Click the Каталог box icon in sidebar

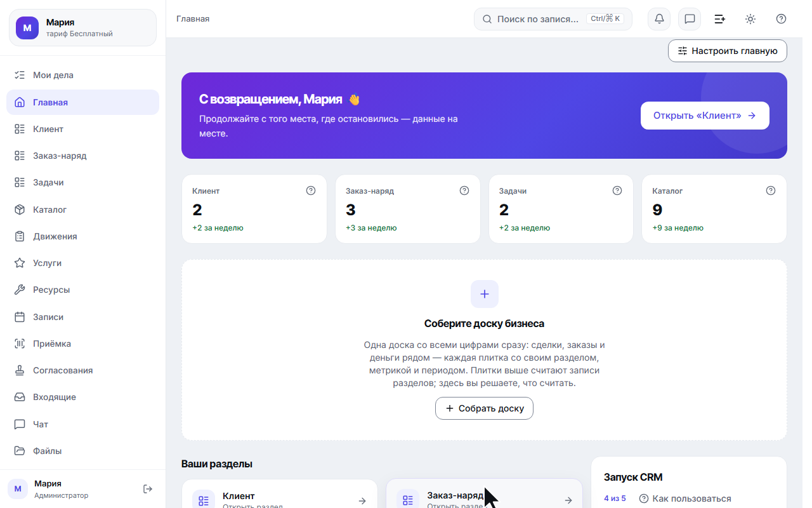pos(20,210)
